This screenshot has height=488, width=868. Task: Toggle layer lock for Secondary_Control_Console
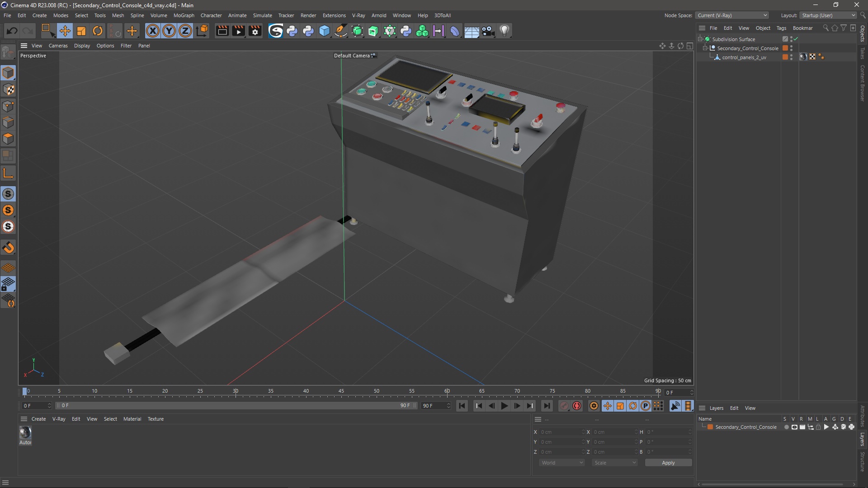click(x=818, y=427)
